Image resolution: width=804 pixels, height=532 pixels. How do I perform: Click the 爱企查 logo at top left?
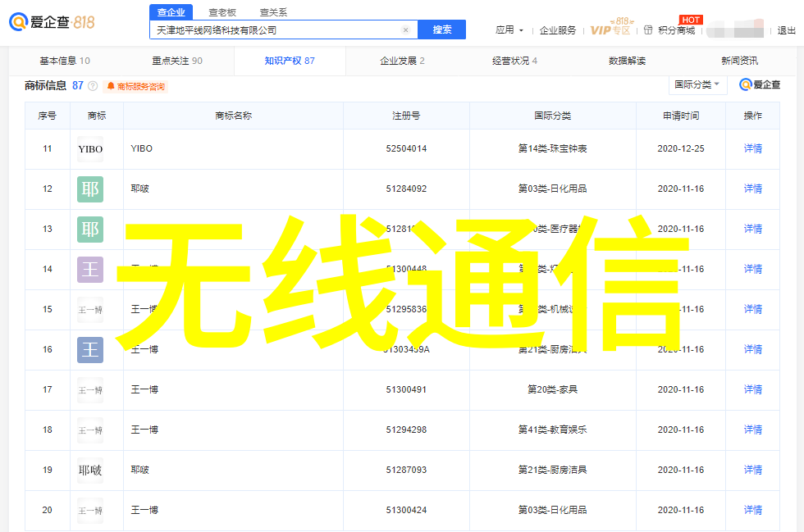(52, 22)
